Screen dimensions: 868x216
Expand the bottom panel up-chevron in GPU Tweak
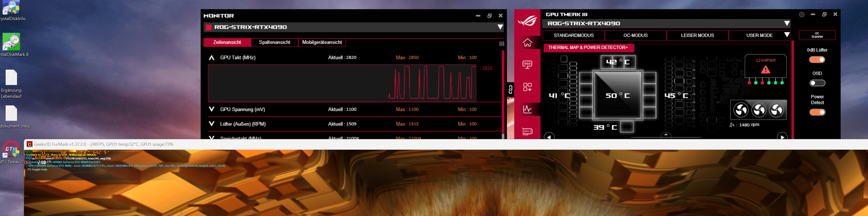[666, 135]
